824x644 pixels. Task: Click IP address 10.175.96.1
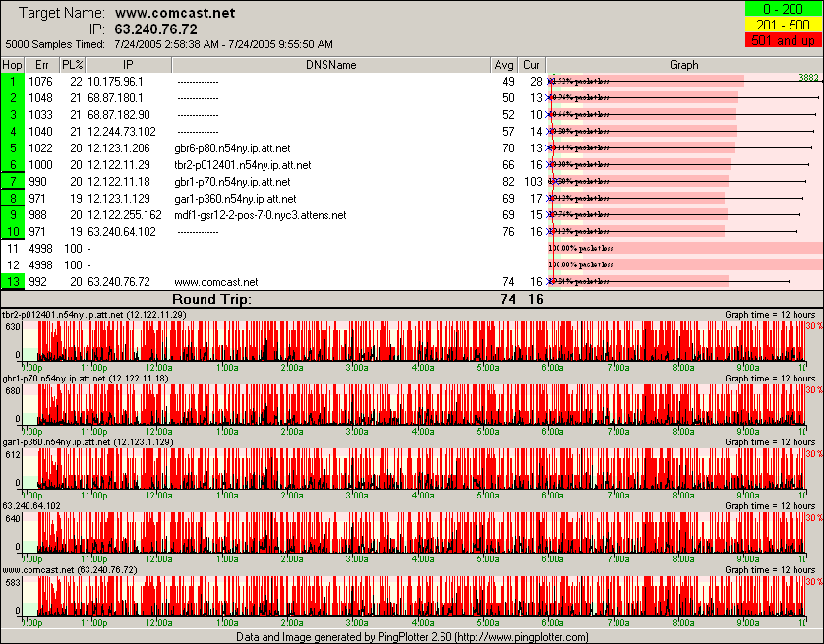pyautogui.click(x=115, y=82)
